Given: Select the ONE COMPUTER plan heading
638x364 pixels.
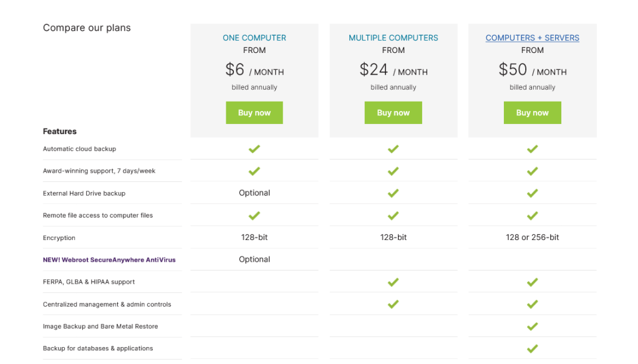Looking at the screenshot, I should pyautogui.click(x=254, y=37).
